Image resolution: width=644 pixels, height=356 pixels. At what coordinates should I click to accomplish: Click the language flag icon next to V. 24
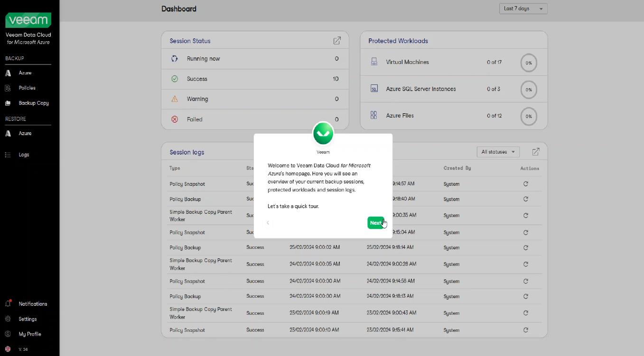coord(8,349)
